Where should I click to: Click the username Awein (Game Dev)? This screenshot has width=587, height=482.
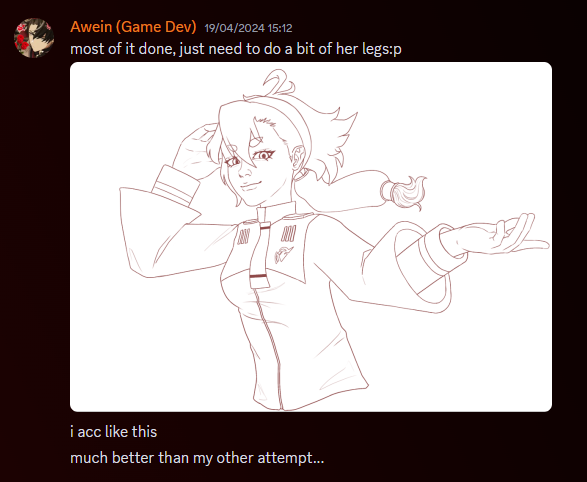coord(133,27)
